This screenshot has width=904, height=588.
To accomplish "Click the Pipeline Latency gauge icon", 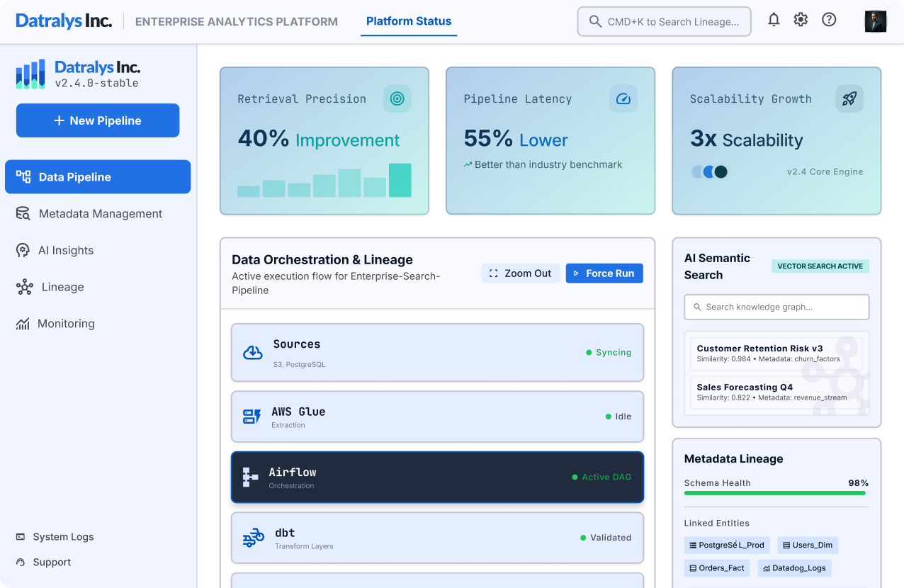I will tap(623, 99).
